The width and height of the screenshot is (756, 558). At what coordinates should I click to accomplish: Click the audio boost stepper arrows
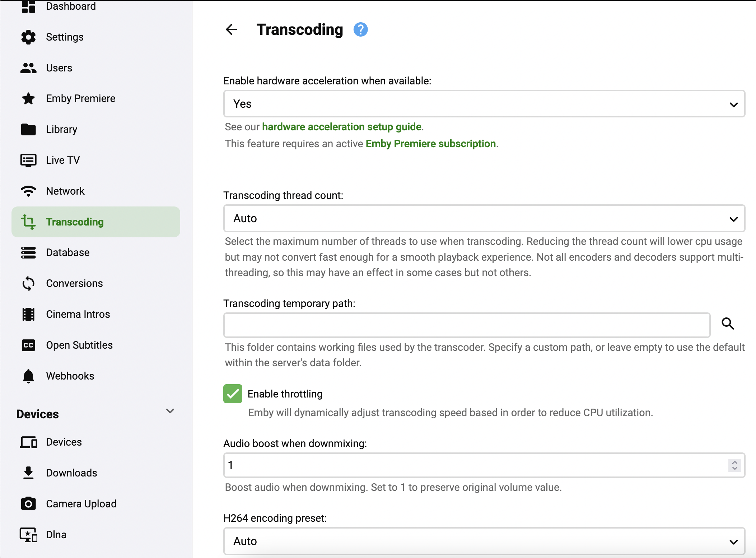734,465
